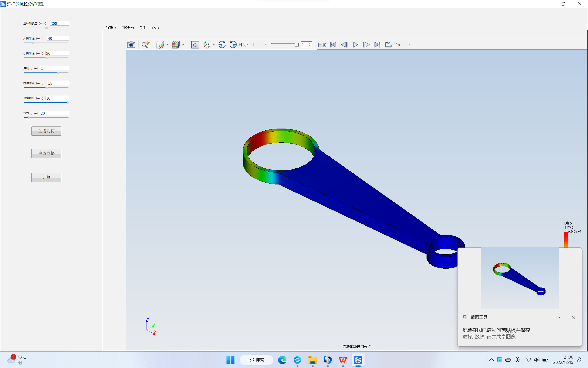588x368 pixels.
Task: Open WPS Office from taskbar
Action: click(343, 360)
